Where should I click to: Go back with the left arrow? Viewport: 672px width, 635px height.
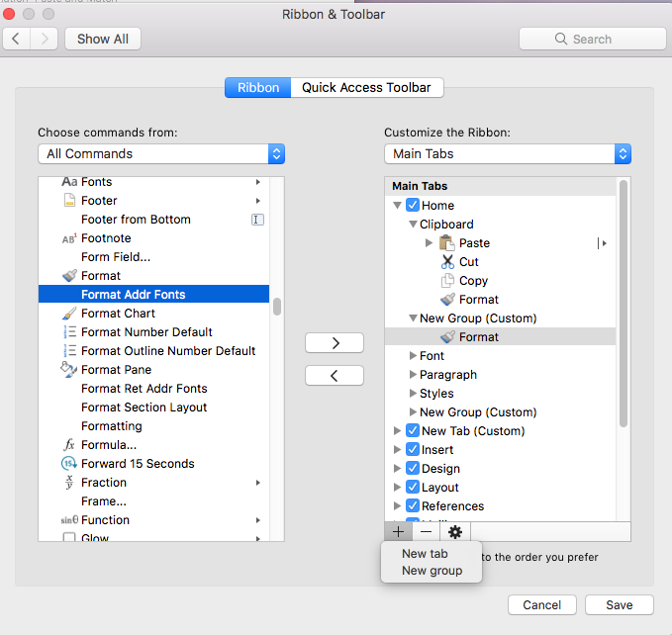click(x=16, y=39)
